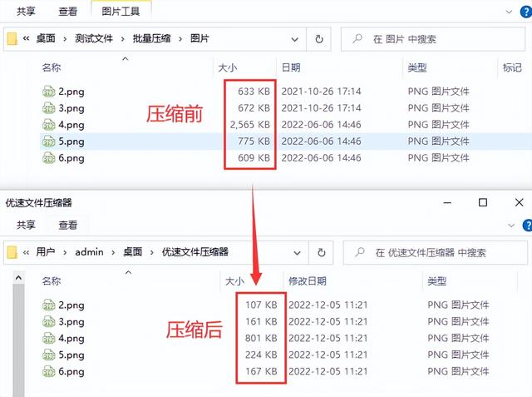Image resolution: width=532 pixels, height=397 pixels.
Task: Select 3.png in 优速文件压缩器 folder
Action: pos(71,322)
